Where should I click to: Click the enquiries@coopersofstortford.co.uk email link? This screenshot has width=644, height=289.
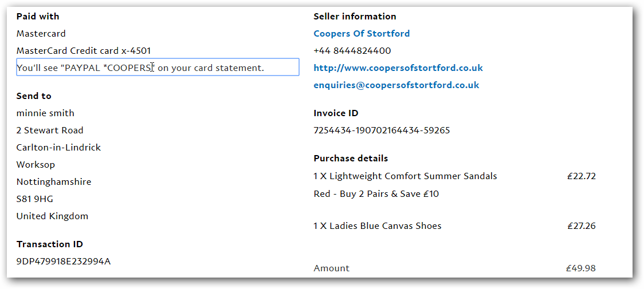point(396,85)
